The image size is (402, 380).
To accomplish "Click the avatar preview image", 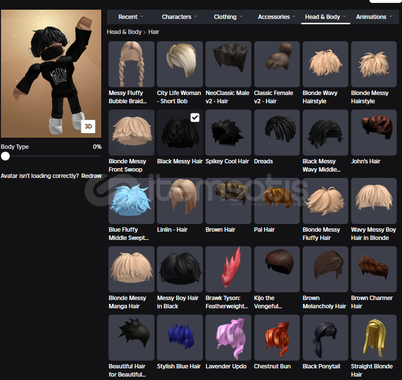I will tap(51, 74).
